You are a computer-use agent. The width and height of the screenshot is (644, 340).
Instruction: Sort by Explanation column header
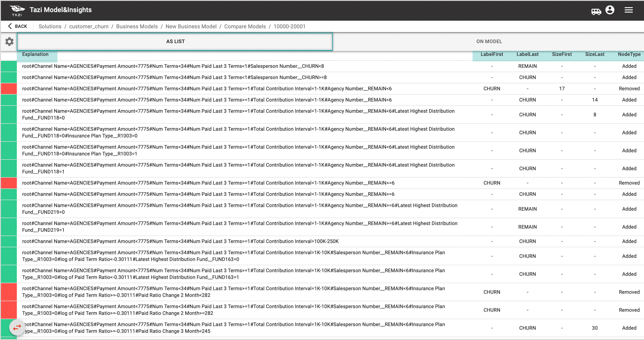tap(35, 54)
